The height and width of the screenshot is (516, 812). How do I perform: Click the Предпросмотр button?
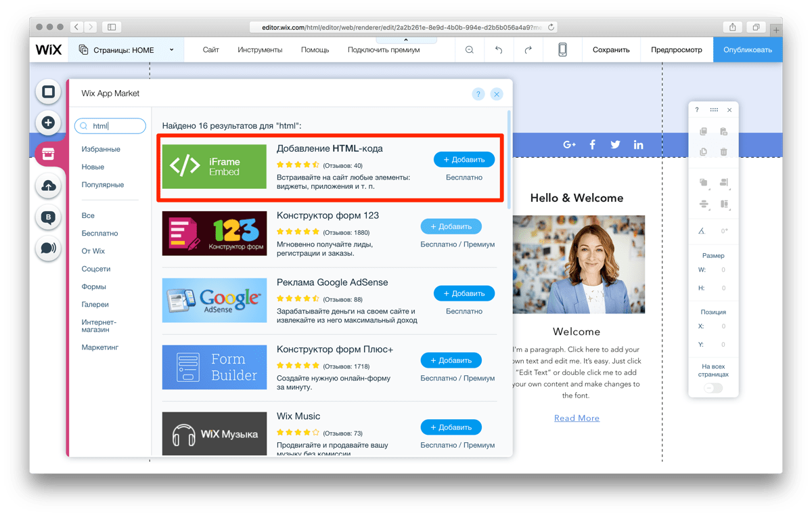[x=677, y=49]
